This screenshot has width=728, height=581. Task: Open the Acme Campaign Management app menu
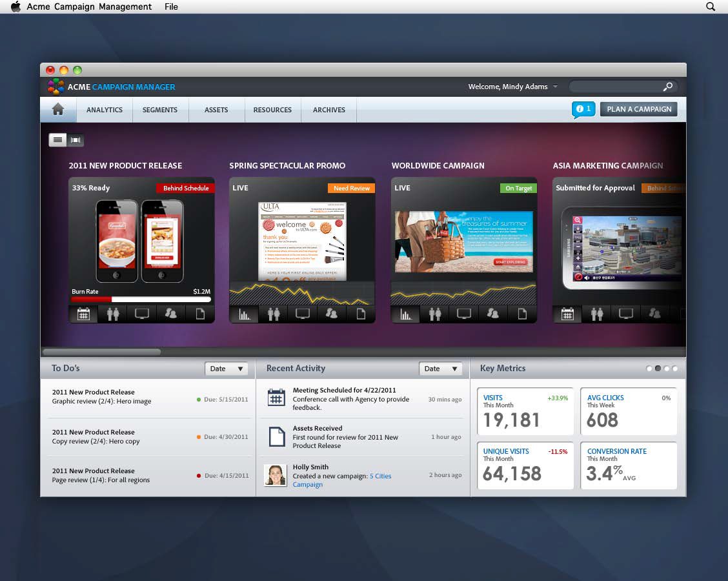click(x=89, y=6)
